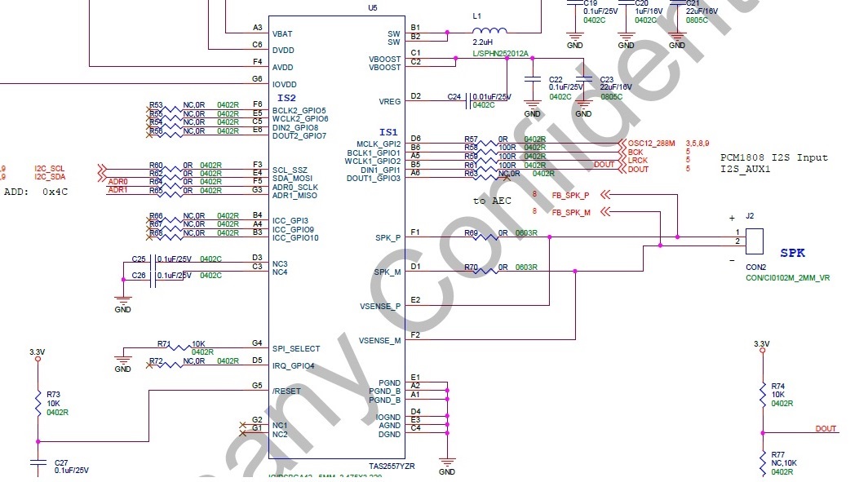Click the 'to AEC' annotation
Viewport: 868px width, 482px height.
coord(492,201)
